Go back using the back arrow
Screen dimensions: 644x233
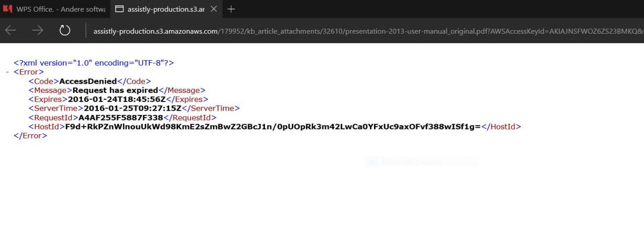(x=10, y=31)
